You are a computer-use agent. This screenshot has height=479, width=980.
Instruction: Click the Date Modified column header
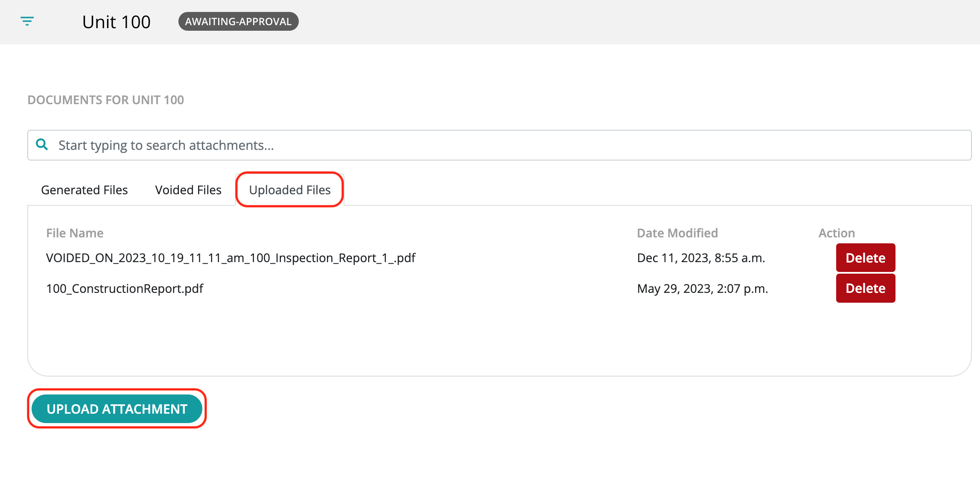coord(677,233)
